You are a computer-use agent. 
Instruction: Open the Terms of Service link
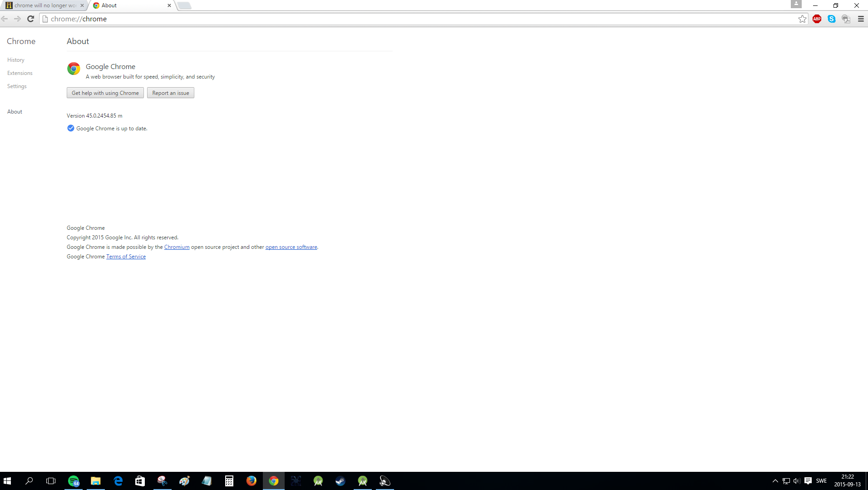click(126, 257)
